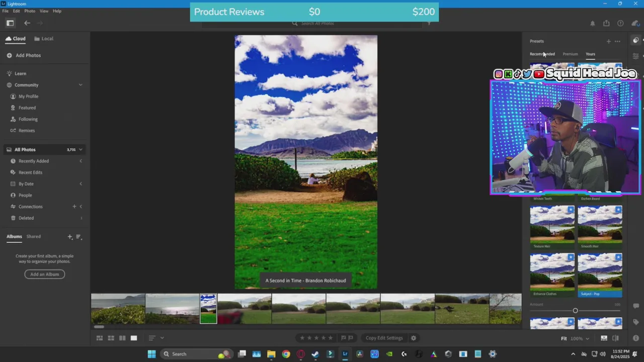Expand Recently Added chevron
Screen dimensions: 644x362
[x=80, y=161]
